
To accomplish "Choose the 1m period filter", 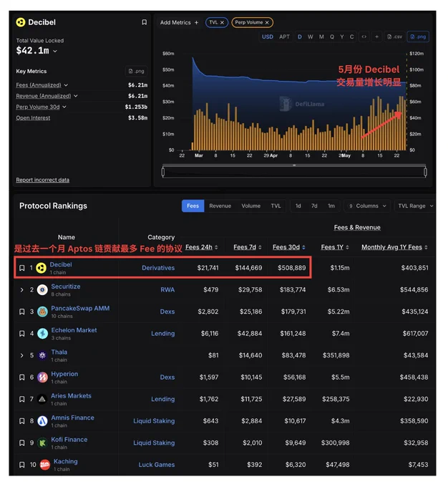I will tap(331, 206).
